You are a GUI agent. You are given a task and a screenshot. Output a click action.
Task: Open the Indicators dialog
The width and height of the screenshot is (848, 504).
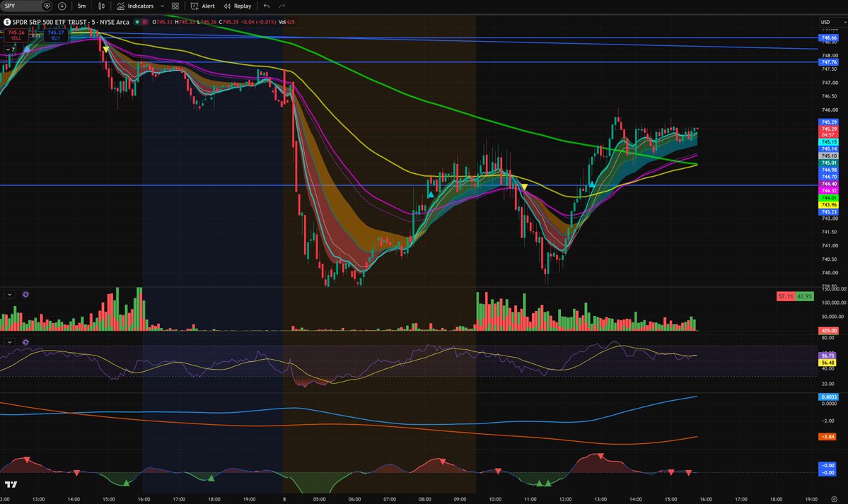(135, 6)
